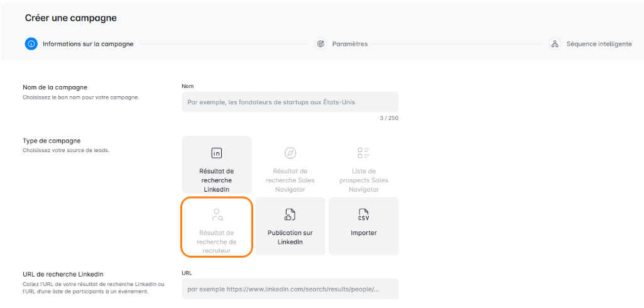Click the recruiter person-search icon
The image size is (644, 308).
216,215
